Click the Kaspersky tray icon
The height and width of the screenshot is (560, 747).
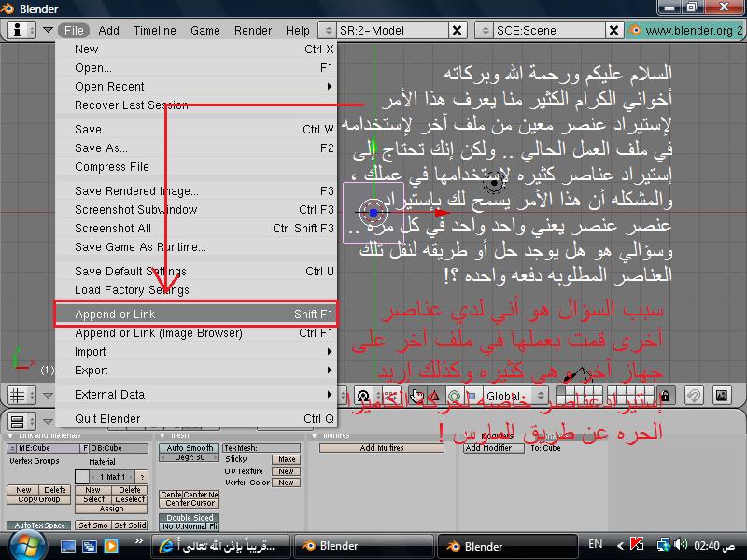(637, 544)
